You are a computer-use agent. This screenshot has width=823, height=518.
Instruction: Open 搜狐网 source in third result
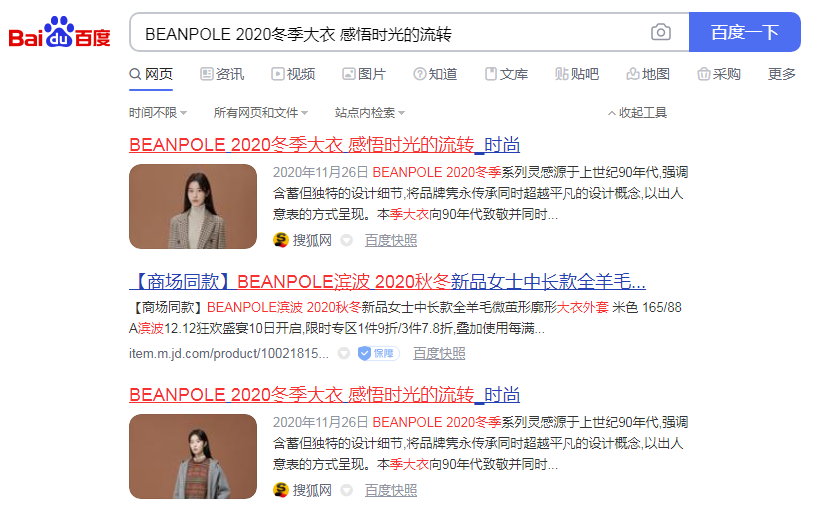312,490
